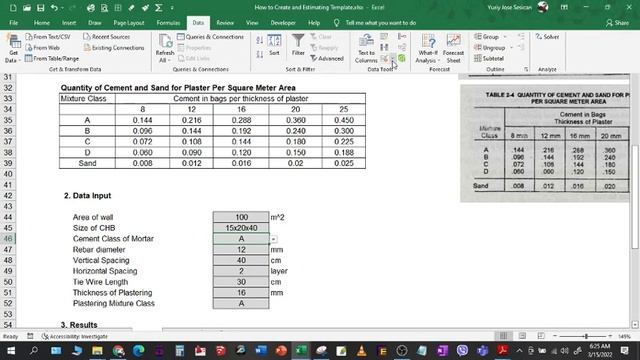Viewport: 640px width, 360px height.
Task: Click the Flash Fill icon in Data Tools
Action: (384, 37)
